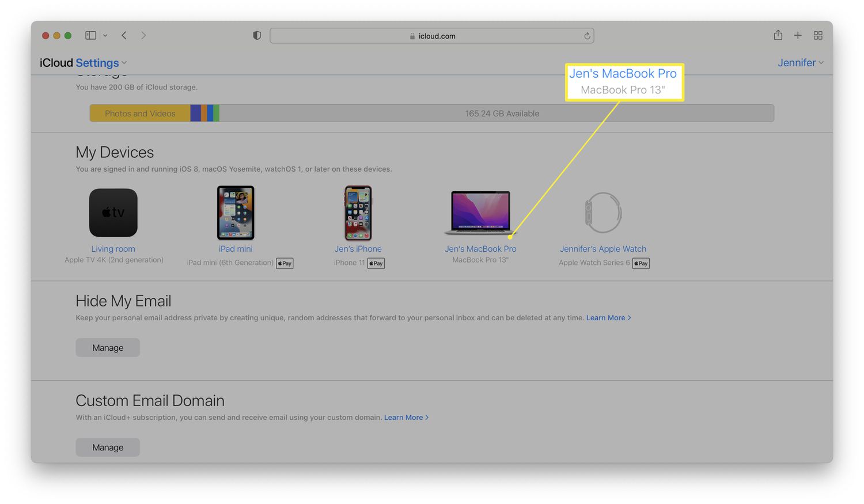Open the iPad mini device link
Viewport: 864px width, 504px height.
pyautogui.click(x=236, y=249)
